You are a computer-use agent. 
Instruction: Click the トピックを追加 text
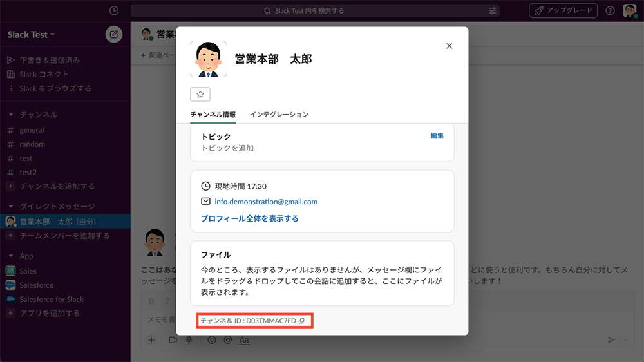227,148
